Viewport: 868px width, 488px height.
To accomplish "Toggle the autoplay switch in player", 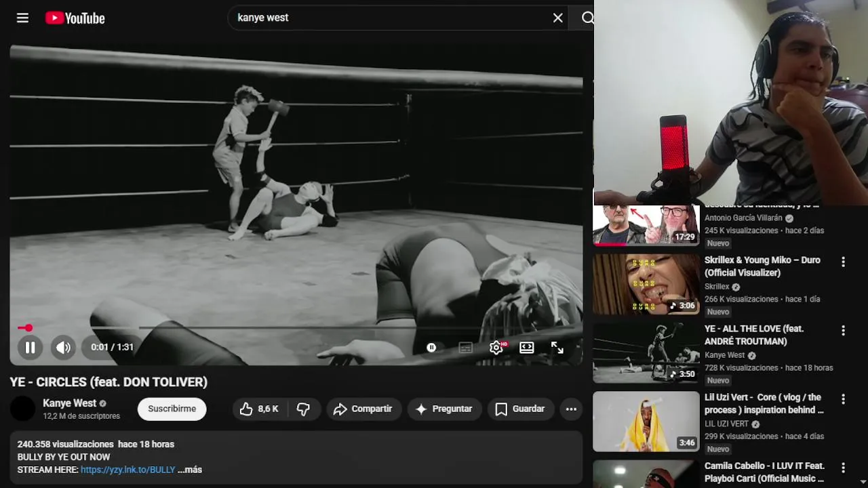I will (x=431, y=348).
